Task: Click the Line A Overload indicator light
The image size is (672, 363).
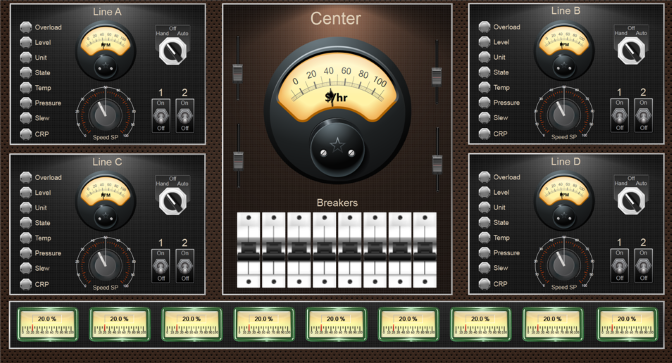Action: tap(26, 27)
